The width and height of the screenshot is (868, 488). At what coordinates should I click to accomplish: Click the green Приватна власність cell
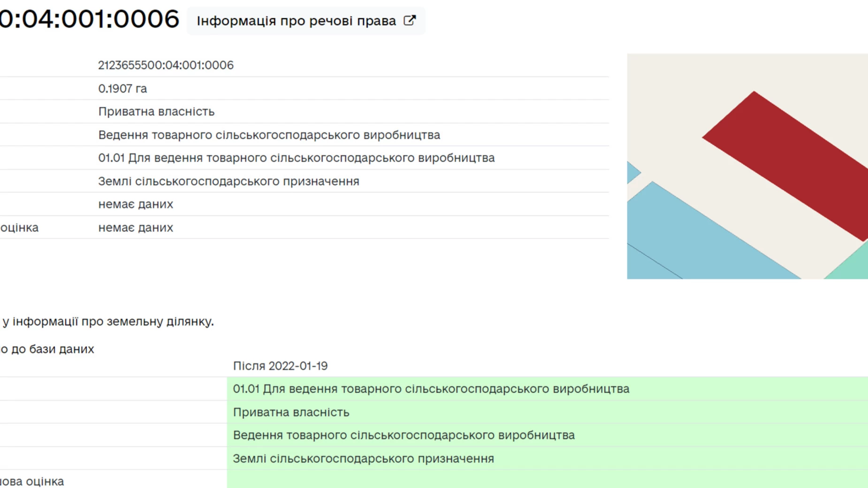click(548, 412)
